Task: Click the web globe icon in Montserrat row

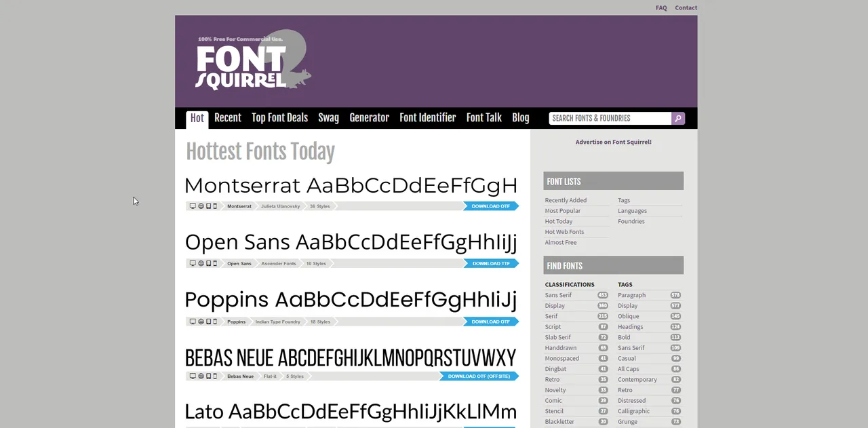Action: pos(201,206)
